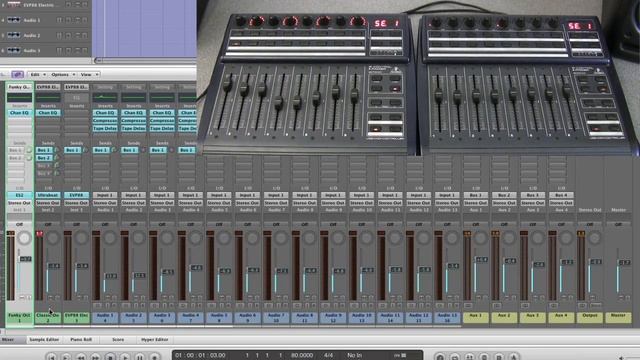640x360 pixels.
Task: Click the Bus 1 send knob on Classic strip
Action: 57,150
